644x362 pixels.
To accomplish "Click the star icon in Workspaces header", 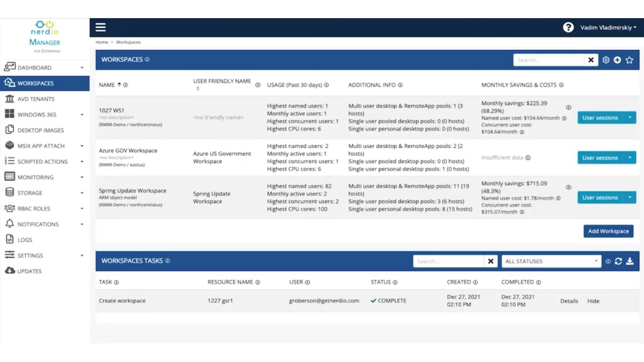I will tap(629, 60).
